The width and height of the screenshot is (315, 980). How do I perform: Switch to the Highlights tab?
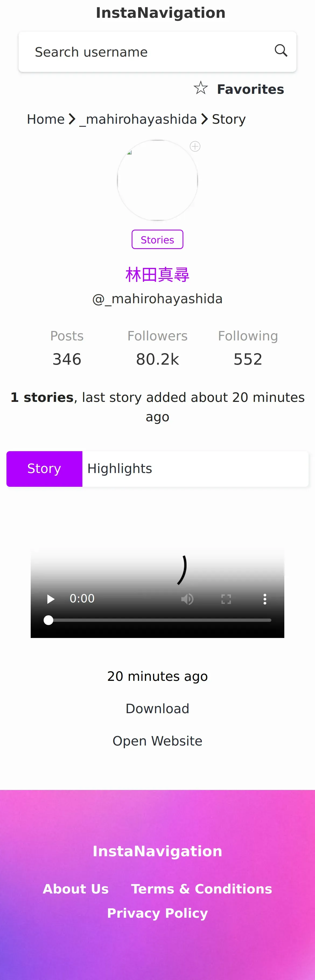(120, 469)
